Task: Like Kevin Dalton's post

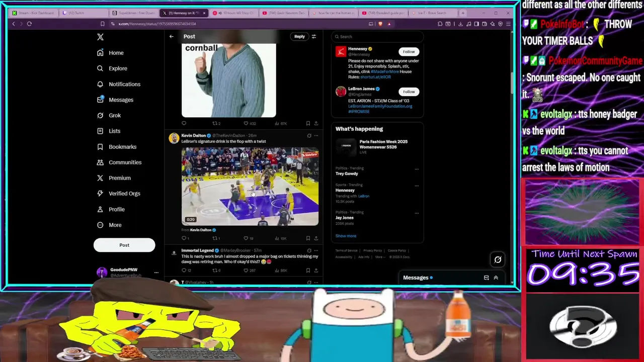Action: pyautogui.click(x=246, y=238)
